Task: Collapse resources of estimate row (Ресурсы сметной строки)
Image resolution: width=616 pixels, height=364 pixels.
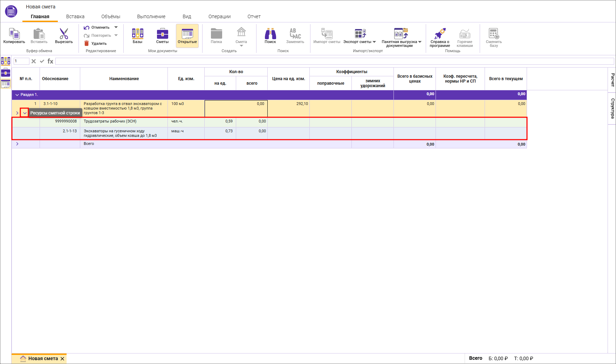Action: click(x=25, y=113)
